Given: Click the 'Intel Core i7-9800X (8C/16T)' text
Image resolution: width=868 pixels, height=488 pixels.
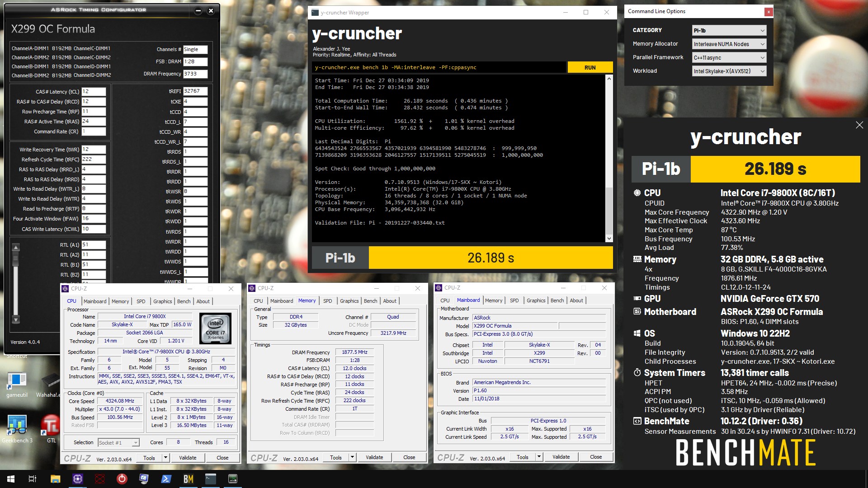Looking at the screenshot, I should point(778,193).
